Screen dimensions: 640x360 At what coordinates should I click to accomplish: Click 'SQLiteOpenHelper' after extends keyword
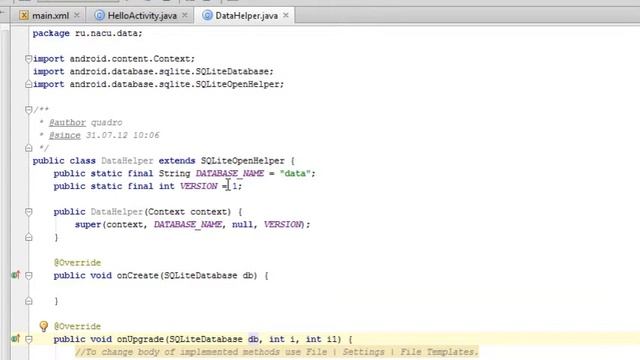pyautogui.click(x=242, y=161)
